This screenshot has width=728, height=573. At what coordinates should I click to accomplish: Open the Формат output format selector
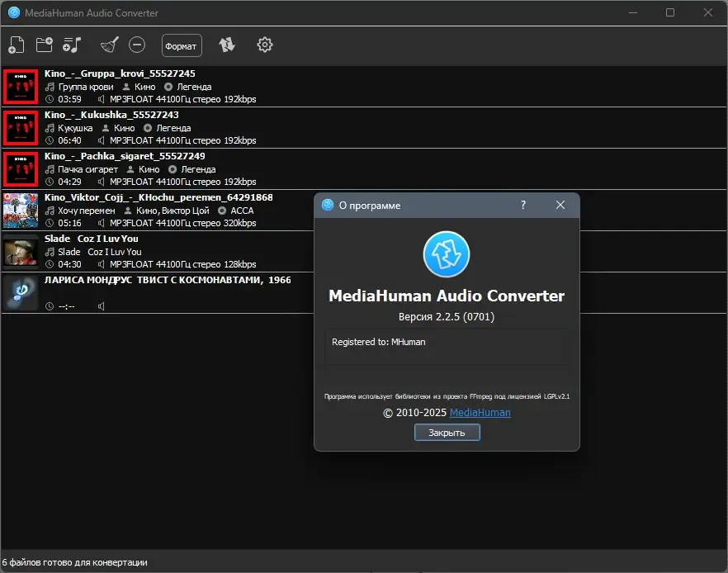point(182,45)
